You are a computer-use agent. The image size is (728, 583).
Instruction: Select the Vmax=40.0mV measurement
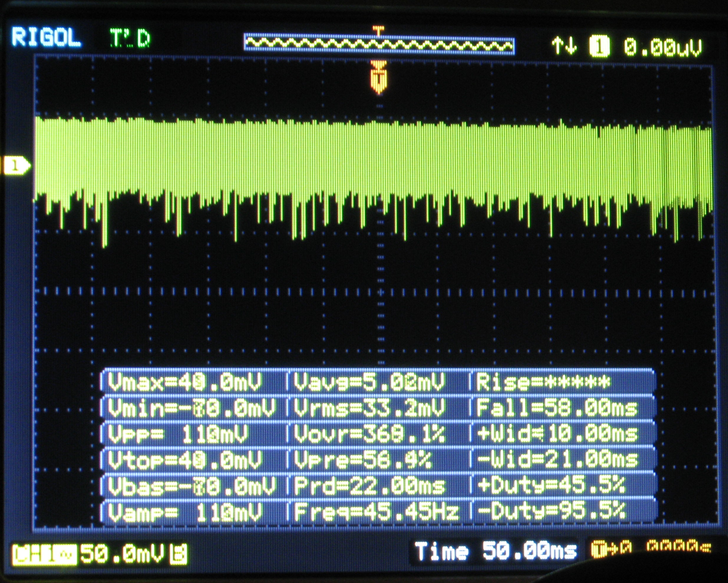(184, 382)
